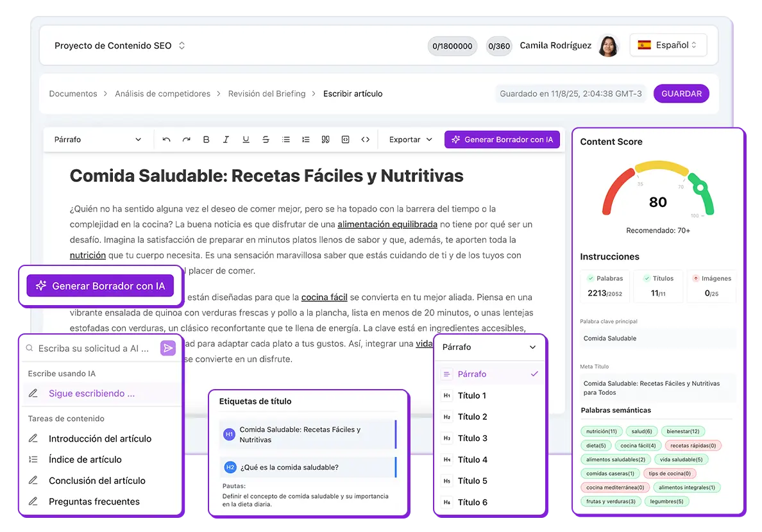
Task: Insert inline code with angle brackets icon
Action: click(x=366, y=140)
